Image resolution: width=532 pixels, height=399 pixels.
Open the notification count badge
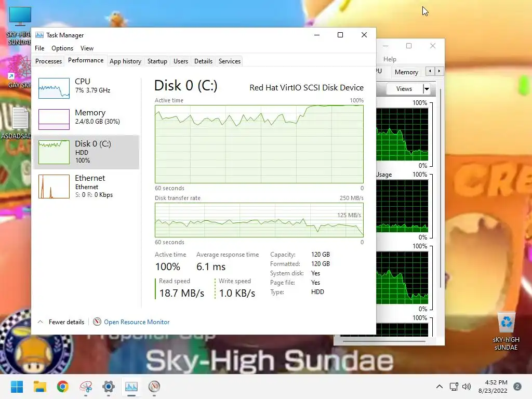pos(517,387)
